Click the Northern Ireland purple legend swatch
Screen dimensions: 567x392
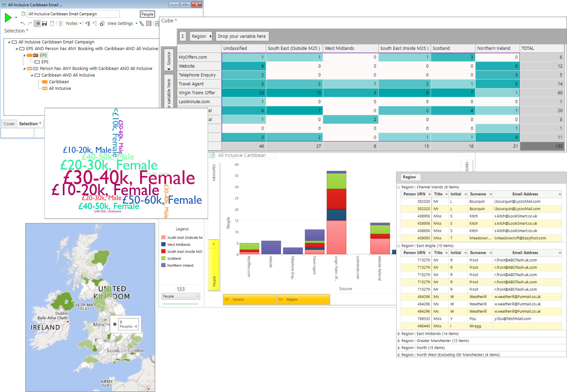click(163, 265)
